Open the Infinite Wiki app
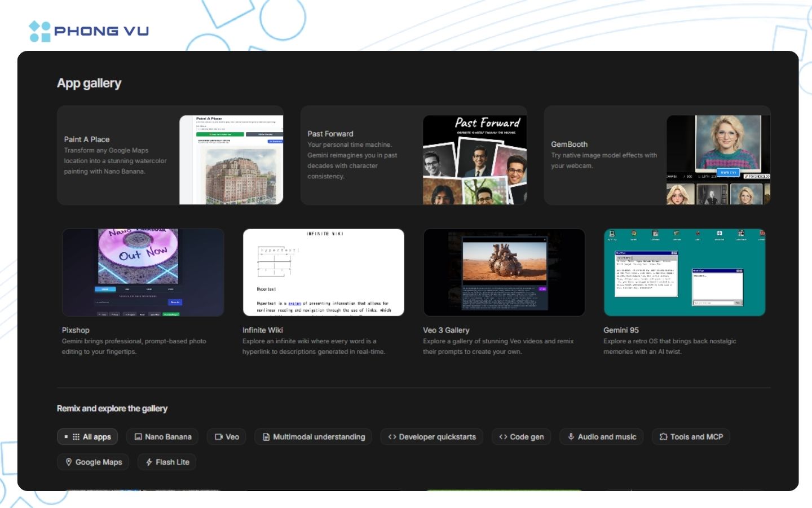 323,272
